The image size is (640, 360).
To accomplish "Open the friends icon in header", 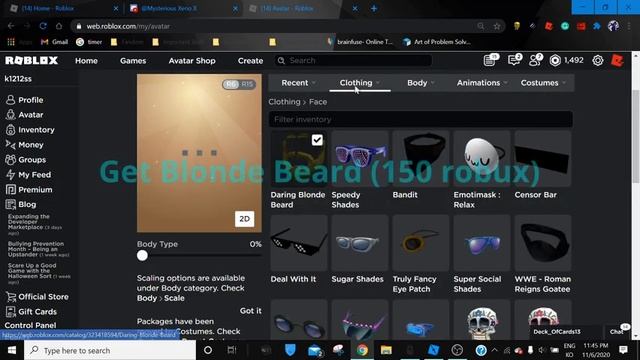I will [535, 60].
